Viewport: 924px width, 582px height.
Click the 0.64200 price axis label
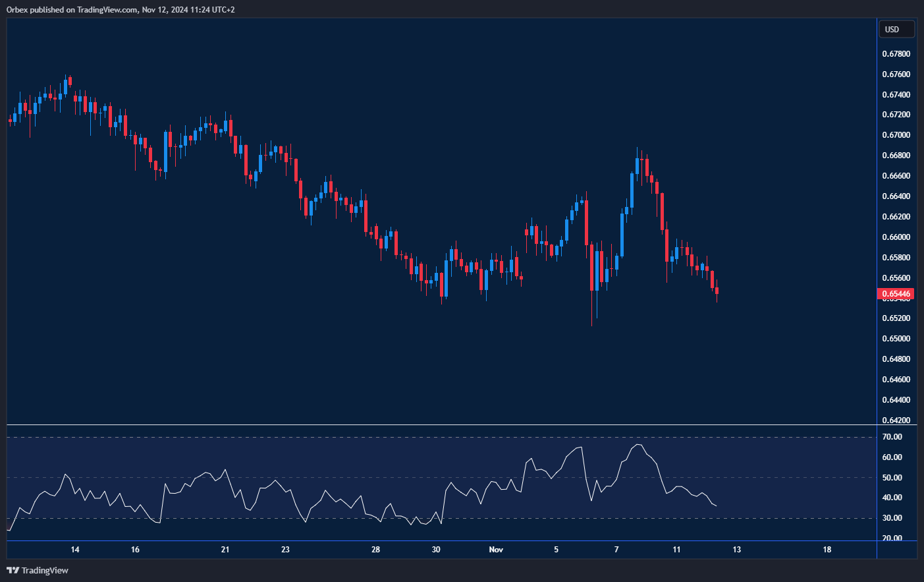pyautogui.click(x=896, y=421)
